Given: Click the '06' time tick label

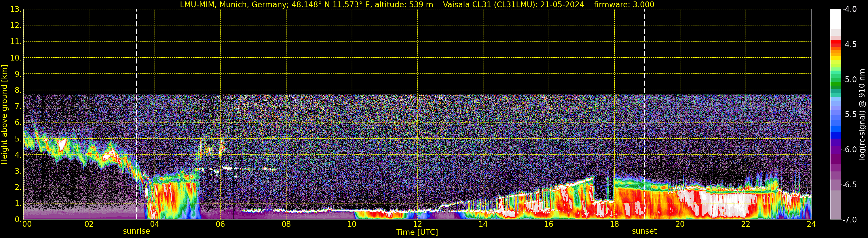Looking at the screenshot, I should point(220,224).
